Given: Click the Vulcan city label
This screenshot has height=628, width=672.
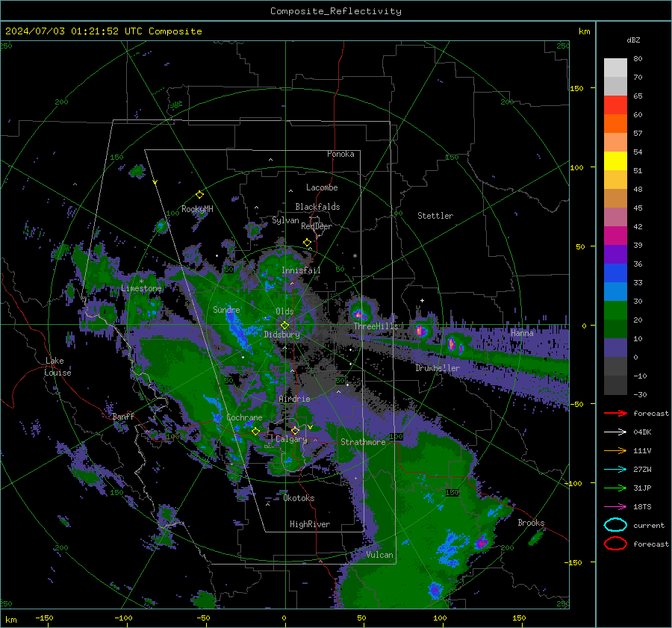Looking at the screenshot, I should 380,555.
